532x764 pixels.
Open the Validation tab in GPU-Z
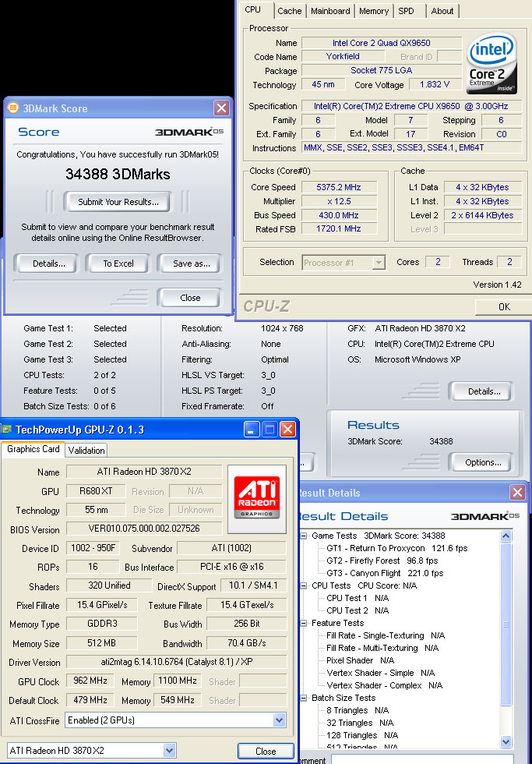(x=86, y=451)
